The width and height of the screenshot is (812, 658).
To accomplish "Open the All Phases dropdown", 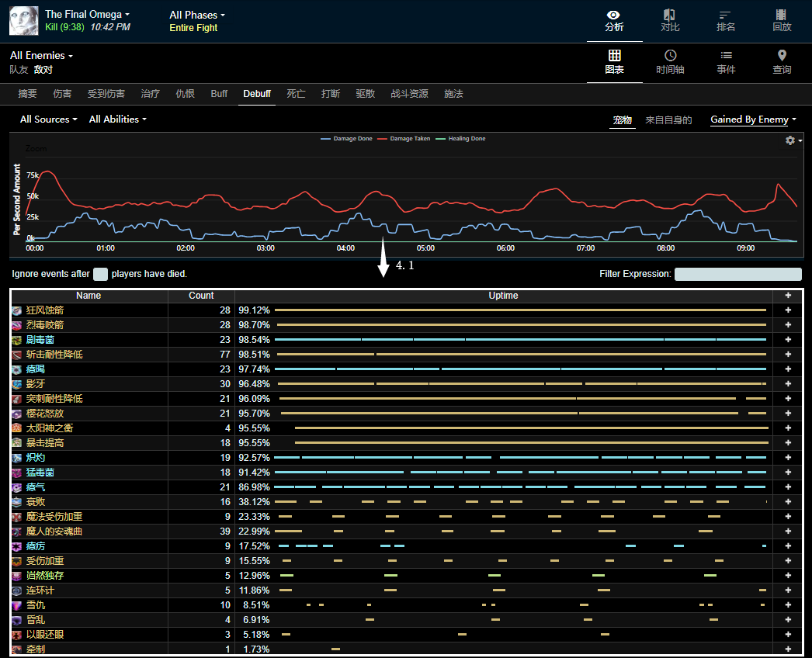I will click(197, 15).
